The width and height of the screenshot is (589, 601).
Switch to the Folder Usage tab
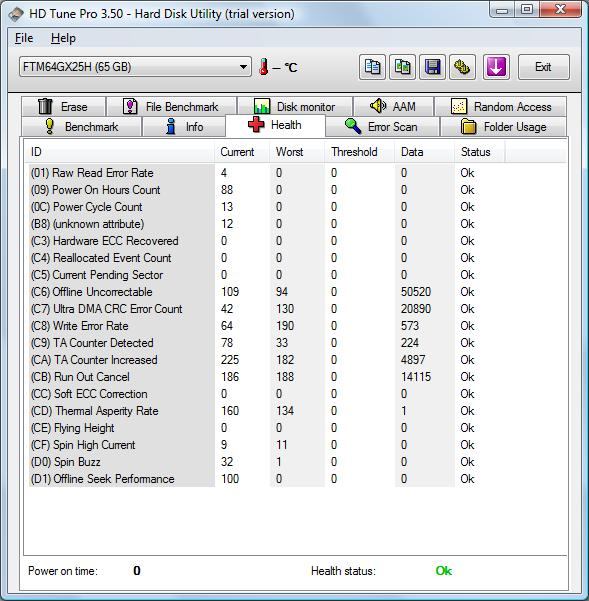click(x=503, y=126)
